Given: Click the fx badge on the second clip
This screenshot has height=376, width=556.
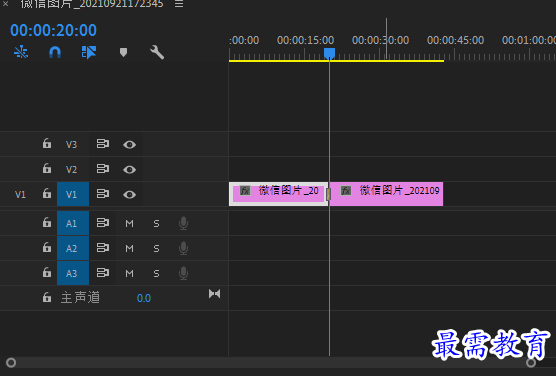Looking at the screenshot, I should pyautogui.click(x=346, y=191).
